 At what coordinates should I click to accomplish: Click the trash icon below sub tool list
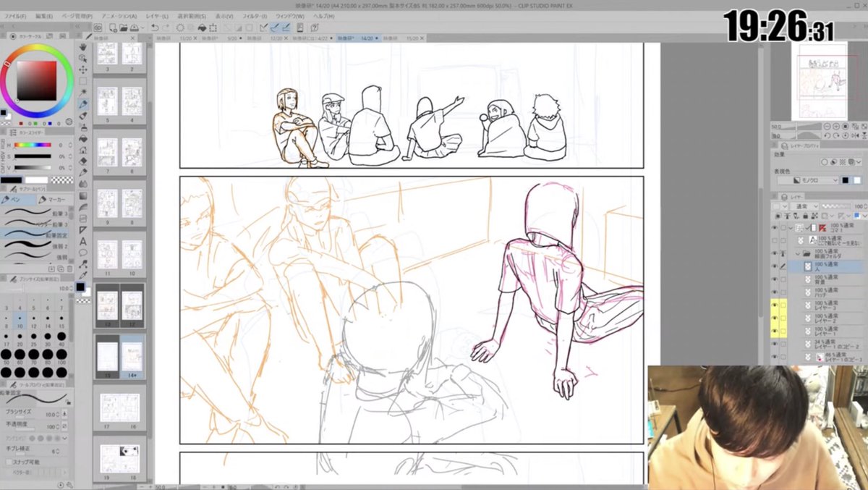click(69, 269)
